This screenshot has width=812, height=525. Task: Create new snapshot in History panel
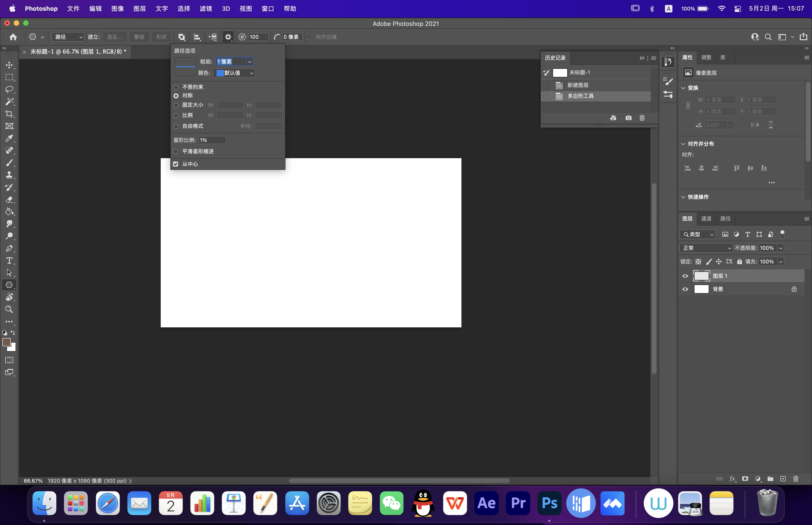(x=628, y=118)
